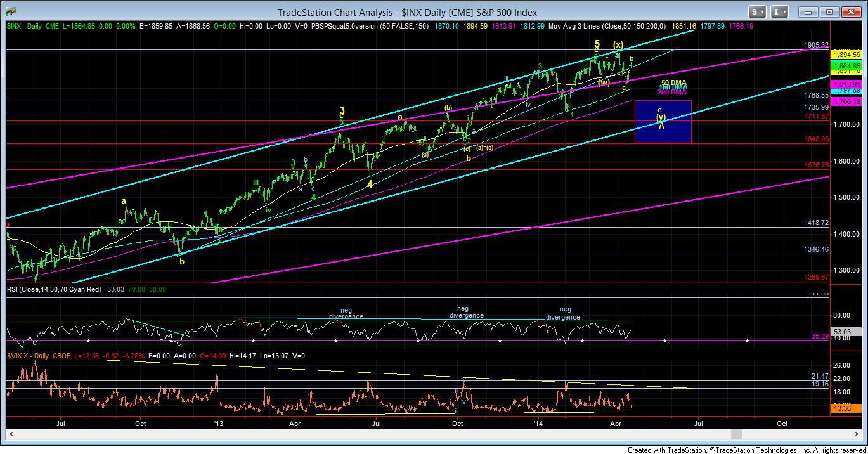Select the first neg divergence annotation on RSI
This screenshot has height=454, width=868.
tap(346, 313)
